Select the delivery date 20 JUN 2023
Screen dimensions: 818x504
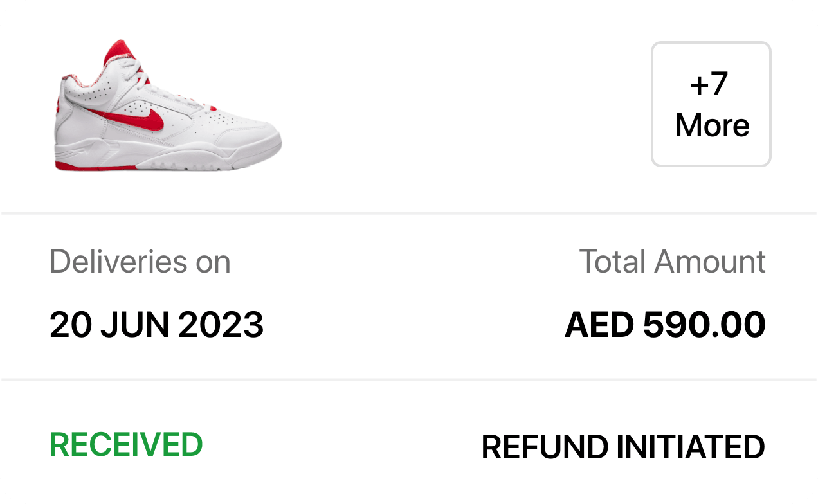click(x=156, y=325)
